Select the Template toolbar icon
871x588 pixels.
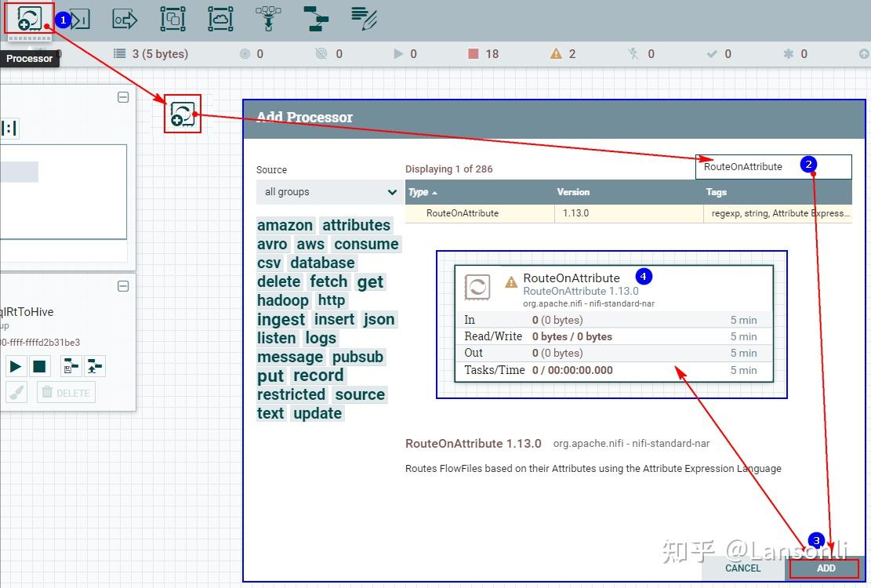click(x=317, y=20)
